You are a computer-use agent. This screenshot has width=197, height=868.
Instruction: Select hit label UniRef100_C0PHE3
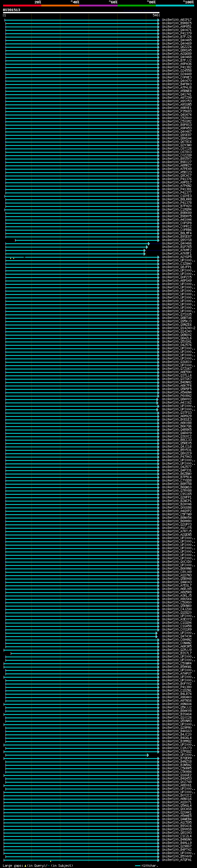tap(176, 78)
